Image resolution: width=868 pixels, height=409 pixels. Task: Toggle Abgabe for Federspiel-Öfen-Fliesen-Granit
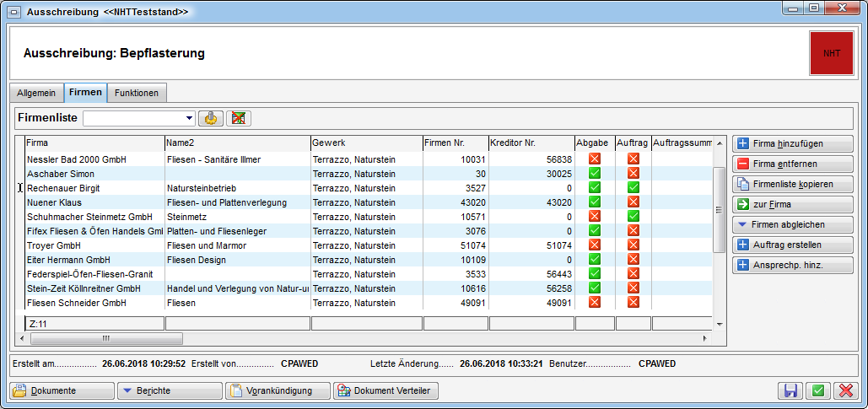595,274
